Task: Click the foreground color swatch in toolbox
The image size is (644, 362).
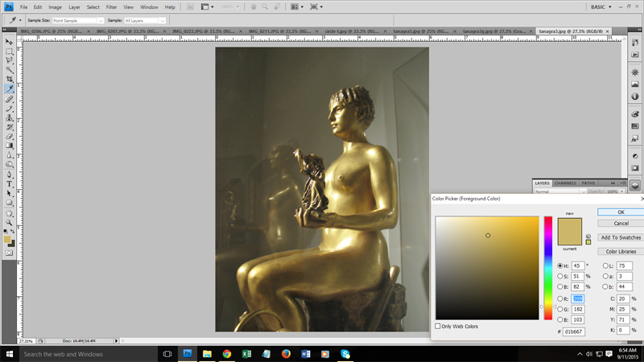Action: tap(7, 239)
